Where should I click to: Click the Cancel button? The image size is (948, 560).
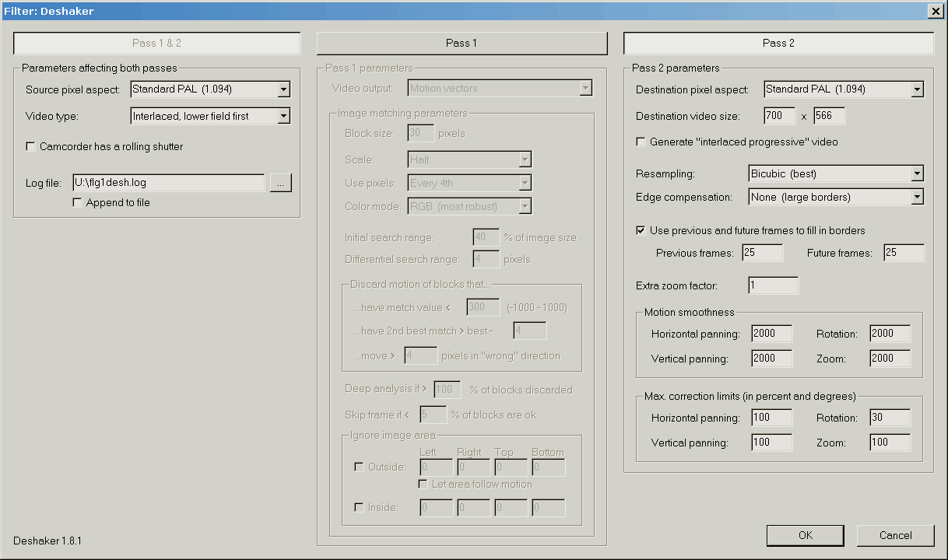pyautogui.click(x=895, y=535)
